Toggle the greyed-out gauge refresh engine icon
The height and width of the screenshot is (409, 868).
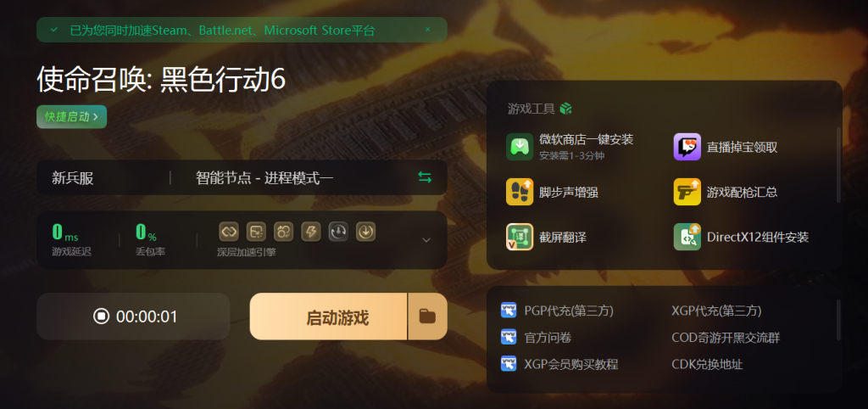[337, 232]
